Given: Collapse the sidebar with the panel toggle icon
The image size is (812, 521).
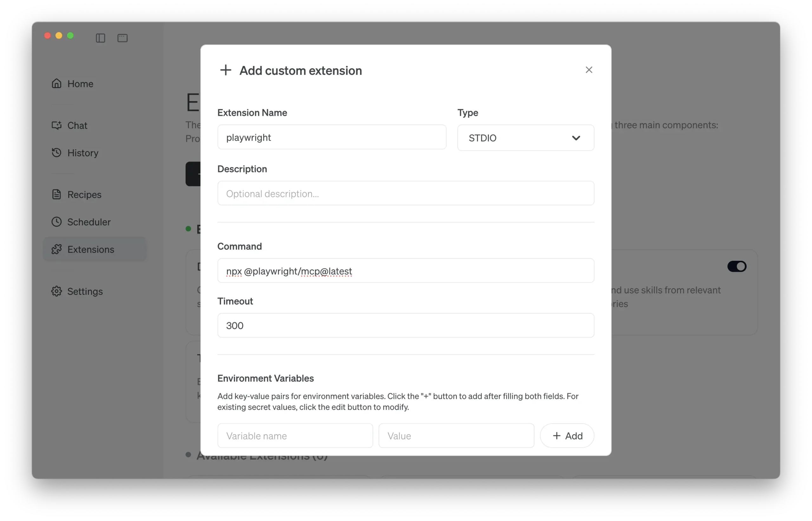Looking at the screenshot, I should click(100, 38).
